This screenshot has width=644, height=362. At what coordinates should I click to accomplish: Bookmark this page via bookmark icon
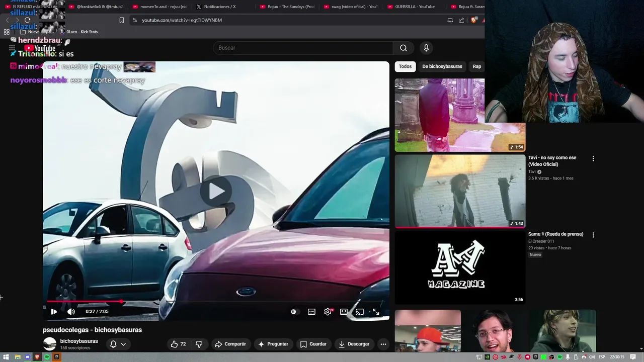(x=122, y=20)
